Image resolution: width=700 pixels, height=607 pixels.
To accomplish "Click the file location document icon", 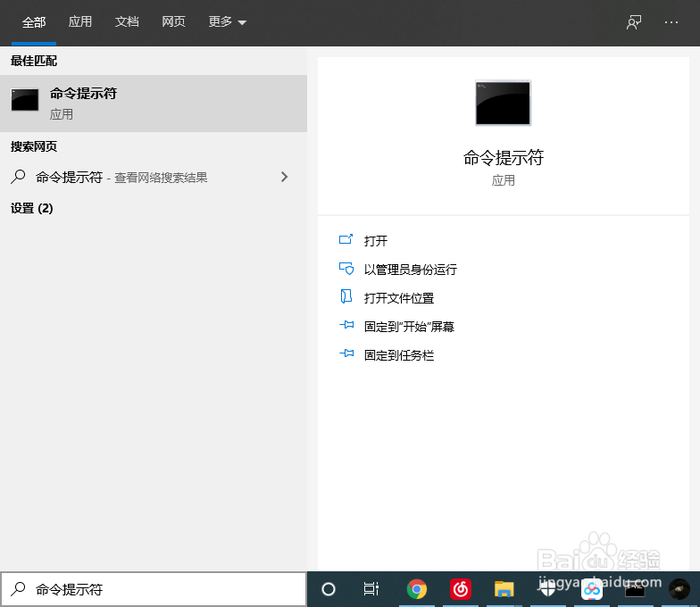I will tap(346, 296).
